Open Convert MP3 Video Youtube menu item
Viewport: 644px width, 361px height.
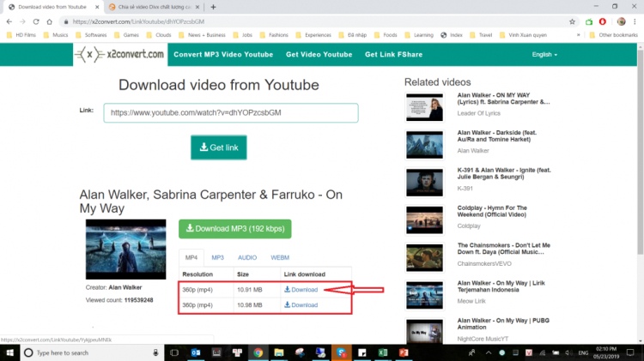click(x=223, y=55)
